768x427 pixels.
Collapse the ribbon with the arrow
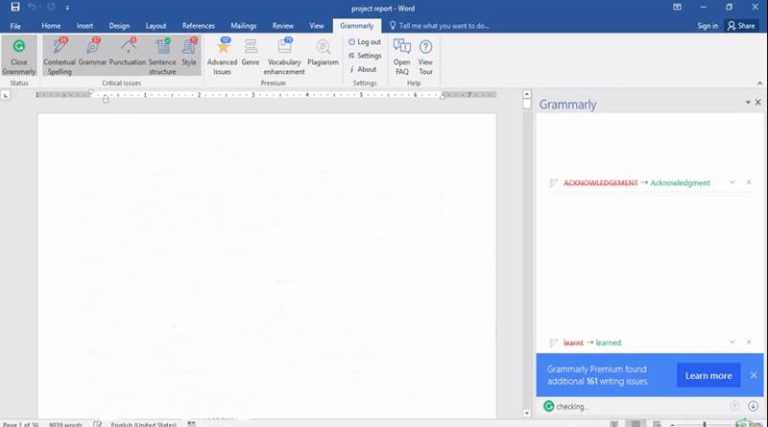click(x=760, y=83)
